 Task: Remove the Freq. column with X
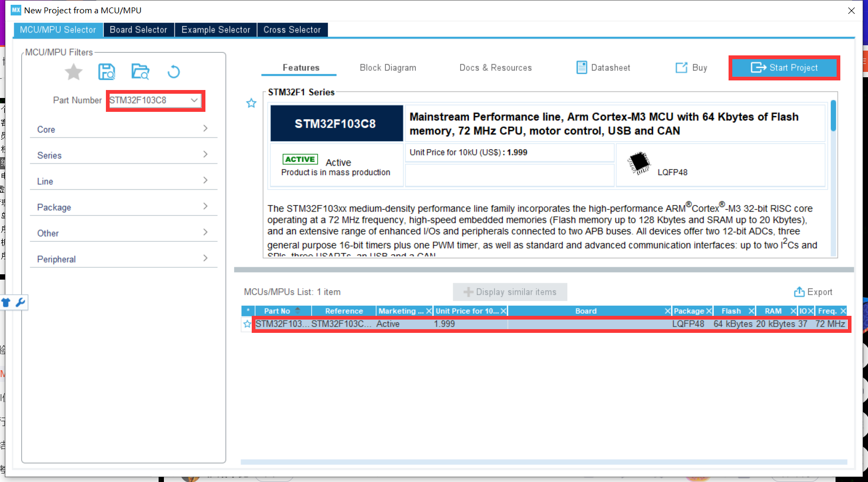843,311
